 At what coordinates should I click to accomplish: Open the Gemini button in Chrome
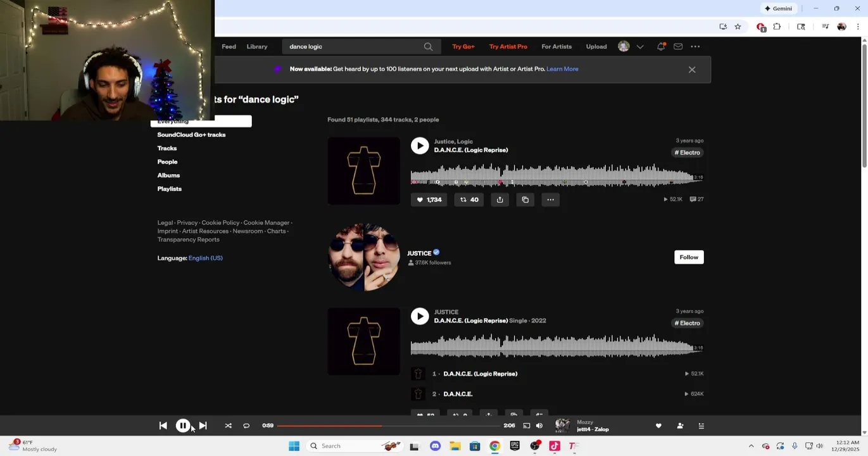point(778,8)
